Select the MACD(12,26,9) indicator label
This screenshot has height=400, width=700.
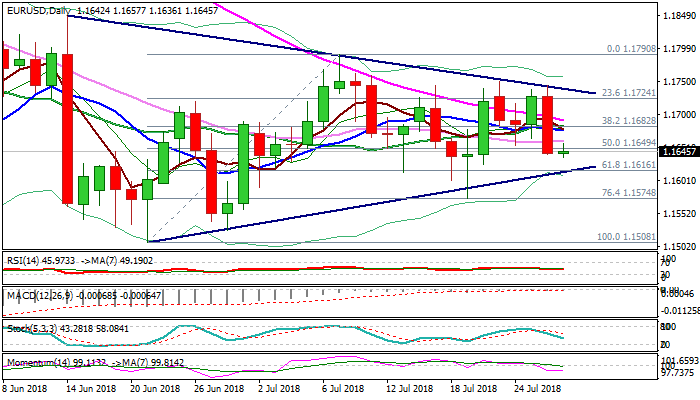pos(40,294)
